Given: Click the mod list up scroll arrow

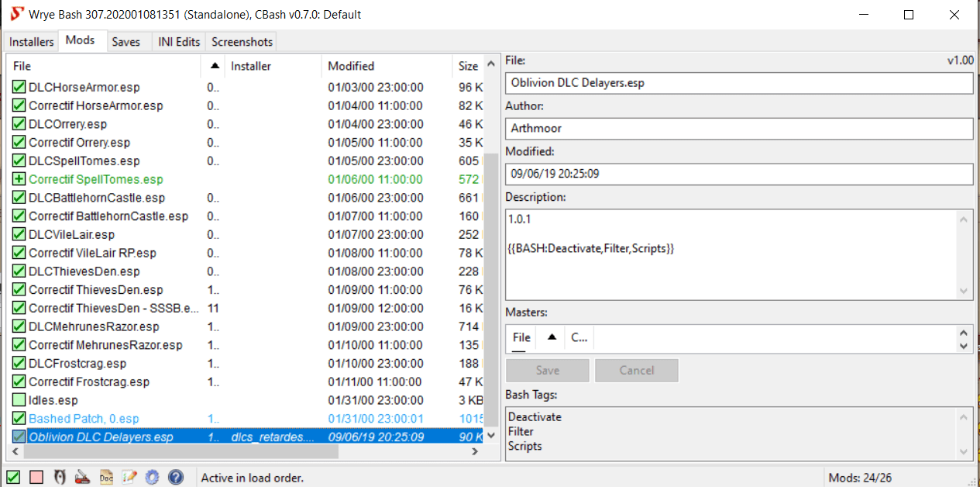Looking at the screenshot, I should coord(492,66).
